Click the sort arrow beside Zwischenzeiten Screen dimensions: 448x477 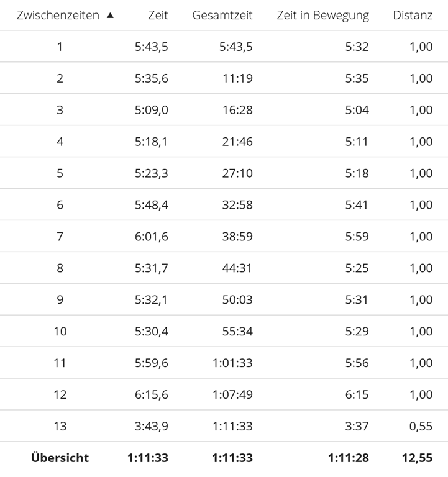tap(110, 16)
